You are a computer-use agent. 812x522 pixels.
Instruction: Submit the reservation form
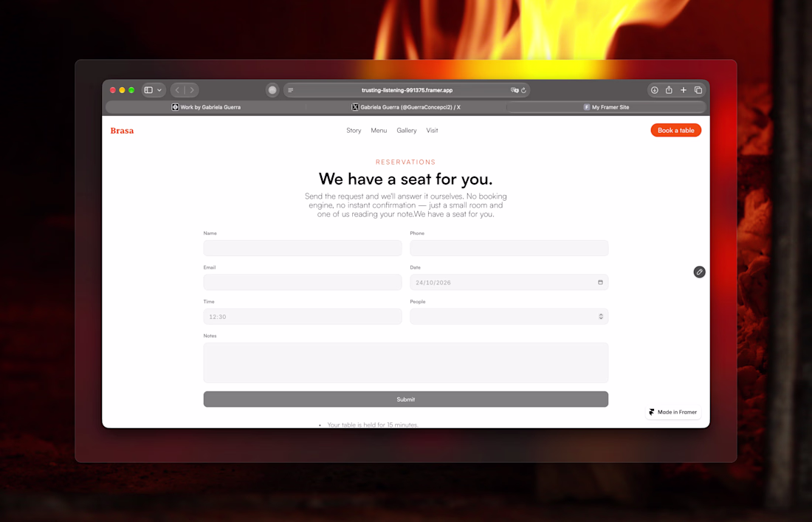[x=406, y=399]
